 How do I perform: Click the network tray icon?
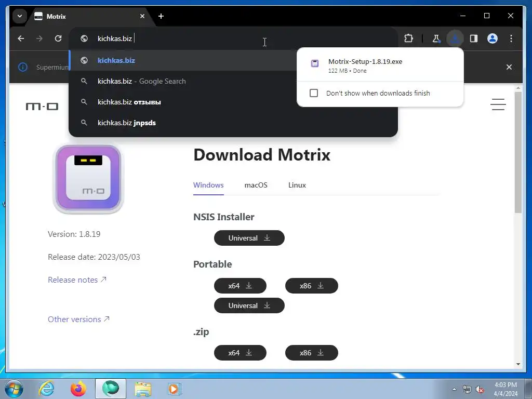coord(467,389)
